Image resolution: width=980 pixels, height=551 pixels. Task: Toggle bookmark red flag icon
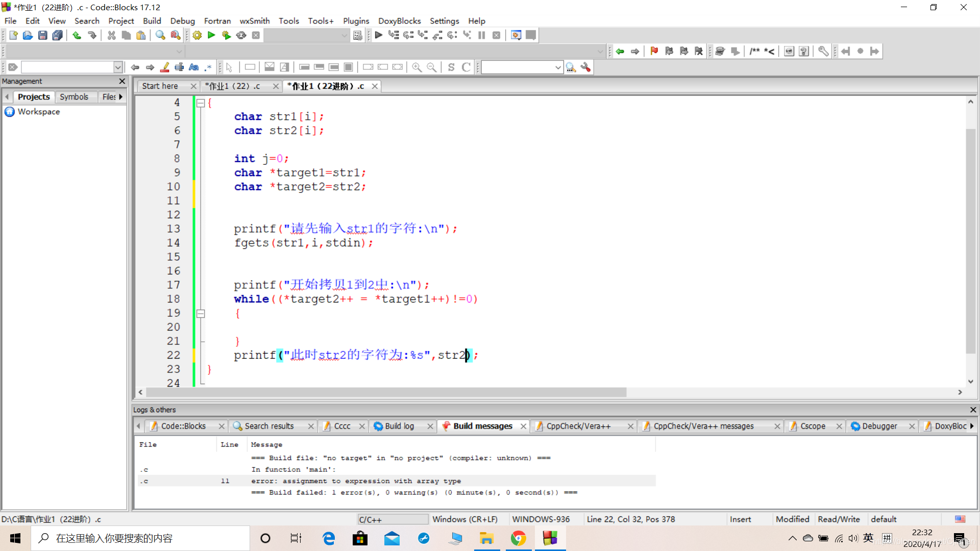point(654,51)
